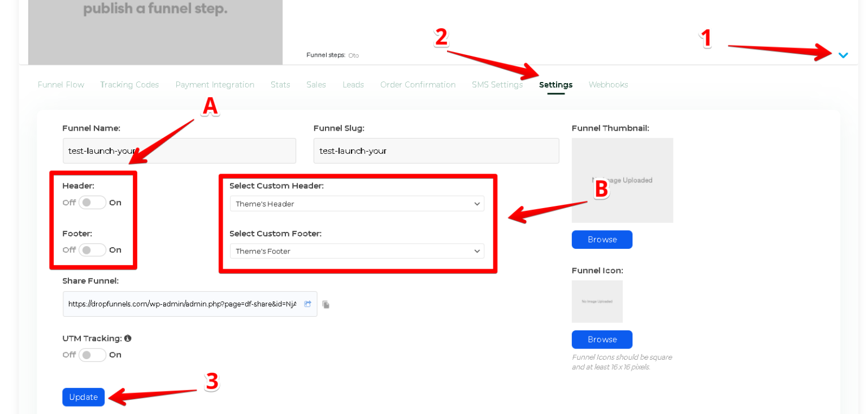This screenshot has width=868, height=414.
Task: Click the Funnel Icon image placeholder
Action: pyautogui.click(x=597, y=301)
